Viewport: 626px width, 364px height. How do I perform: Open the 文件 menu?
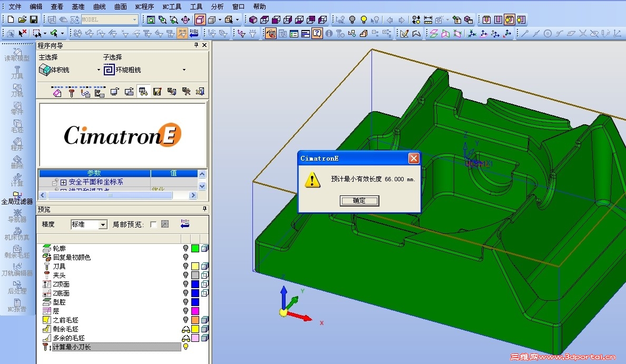point(15,6)
